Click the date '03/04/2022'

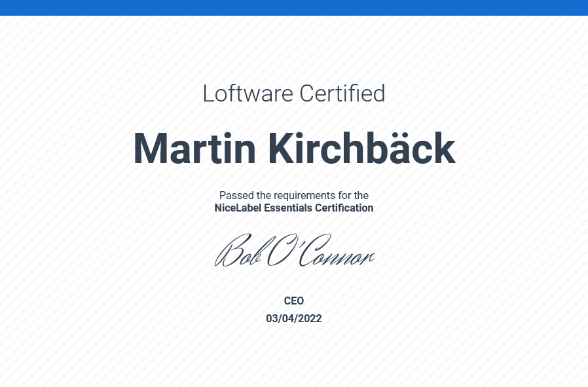pyautogui.click(x=294, y=318)
